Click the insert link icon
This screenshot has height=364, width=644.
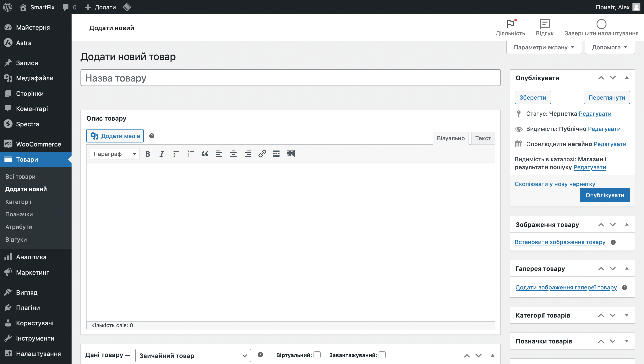[x=262, y=154]
